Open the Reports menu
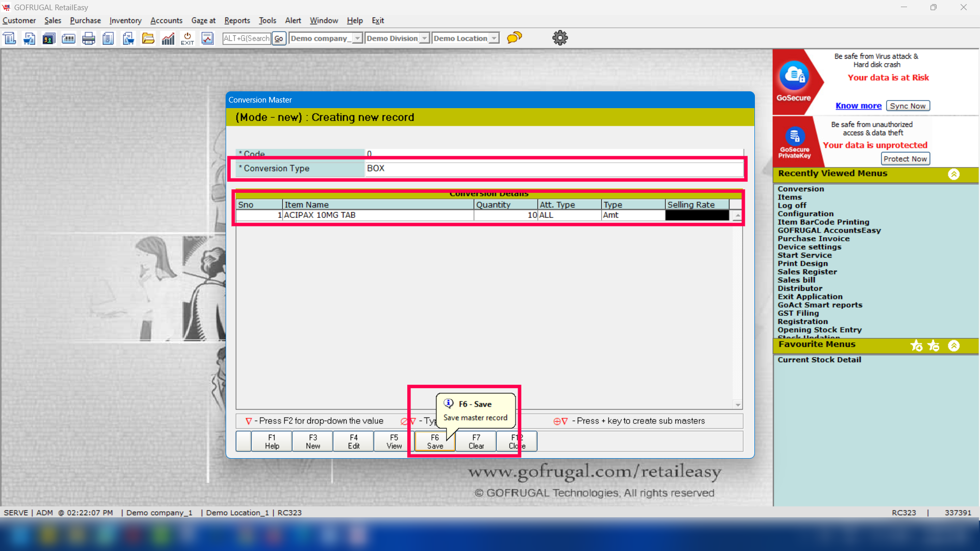This screenshot has height=551, width=980. [237, 20]
